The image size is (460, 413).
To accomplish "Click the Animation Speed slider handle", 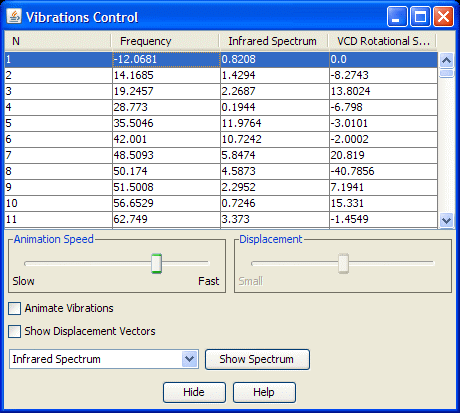I will [156, 263].
